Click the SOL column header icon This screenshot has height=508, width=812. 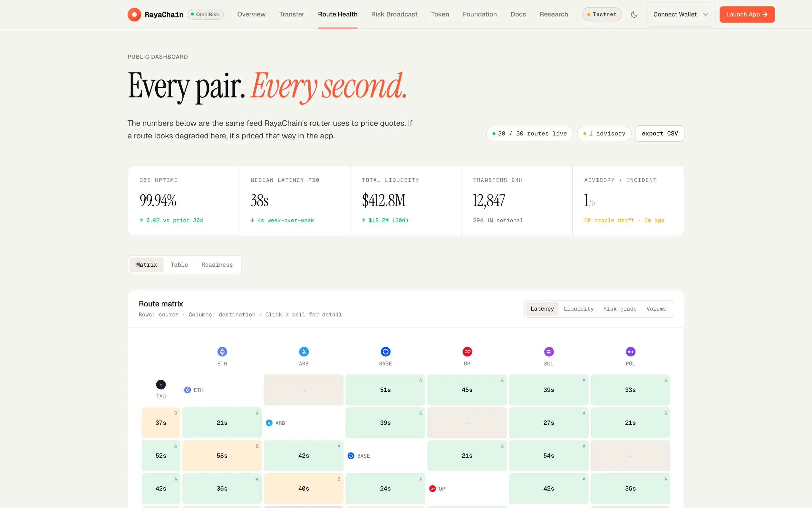549,352
